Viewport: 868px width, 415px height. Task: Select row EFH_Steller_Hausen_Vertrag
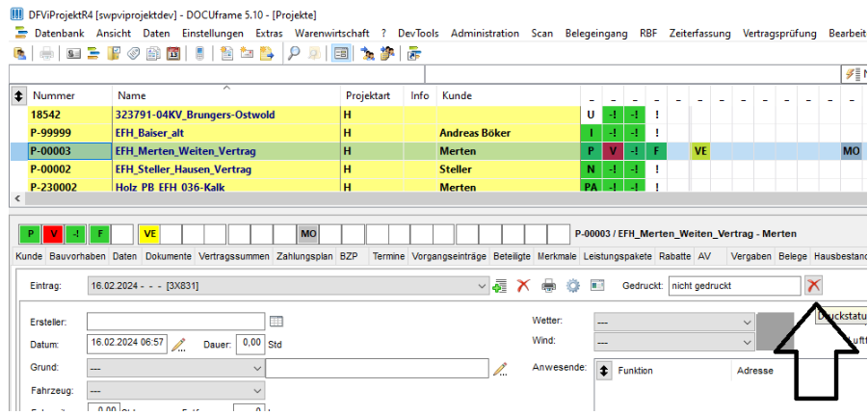(304, 169)
